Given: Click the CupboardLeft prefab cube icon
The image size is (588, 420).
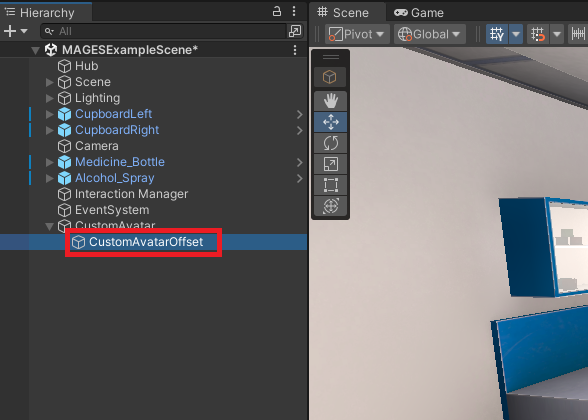Looking at the screenshot, I should [x=64, y=114].
